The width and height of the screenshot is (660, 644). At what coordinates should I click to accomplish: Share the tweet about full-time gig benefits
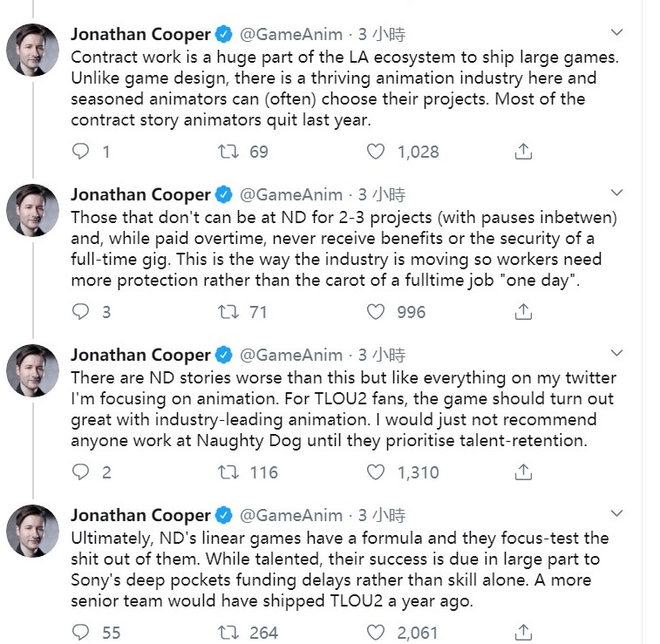coord(523,312)
